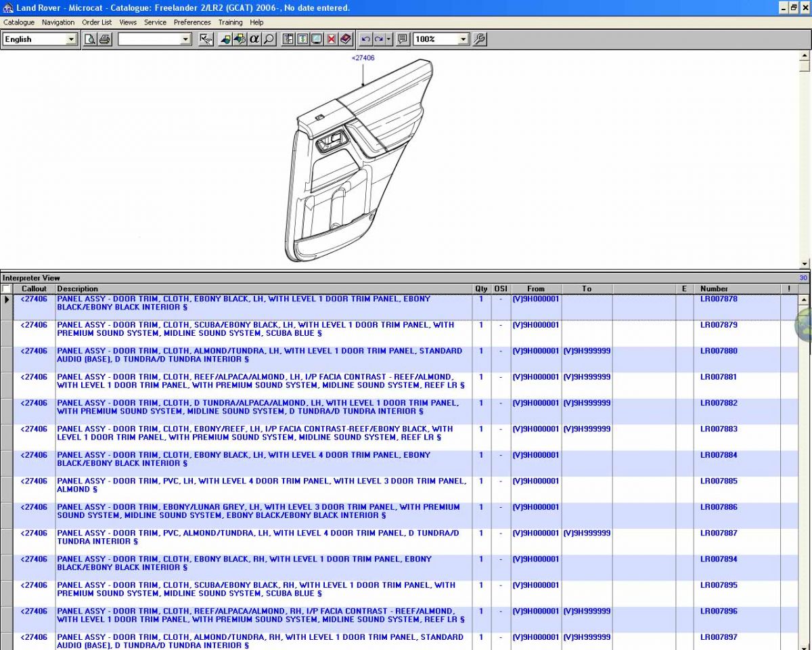Click the printer icon in the toolbar
Image resolution: width=812 pixels, height=650 pixels.
[104, 39]
